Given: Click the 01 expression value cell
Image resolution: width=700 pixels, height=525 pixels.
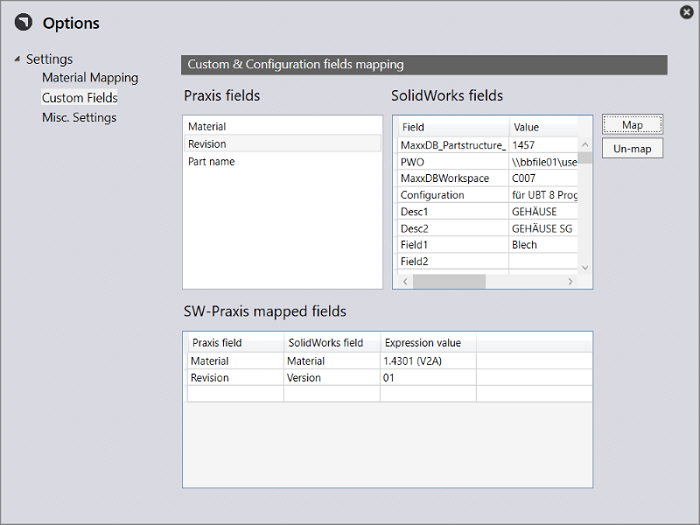Looking at the screenshot, I should pos(428,378).
